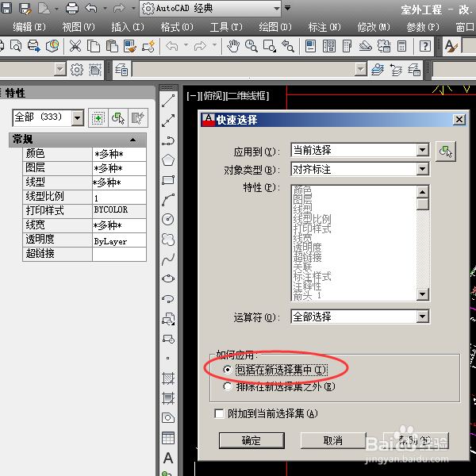Viewport: 476px width, 476px height.
Task: Open the 视图(V) menu
Action: [79, 27]
